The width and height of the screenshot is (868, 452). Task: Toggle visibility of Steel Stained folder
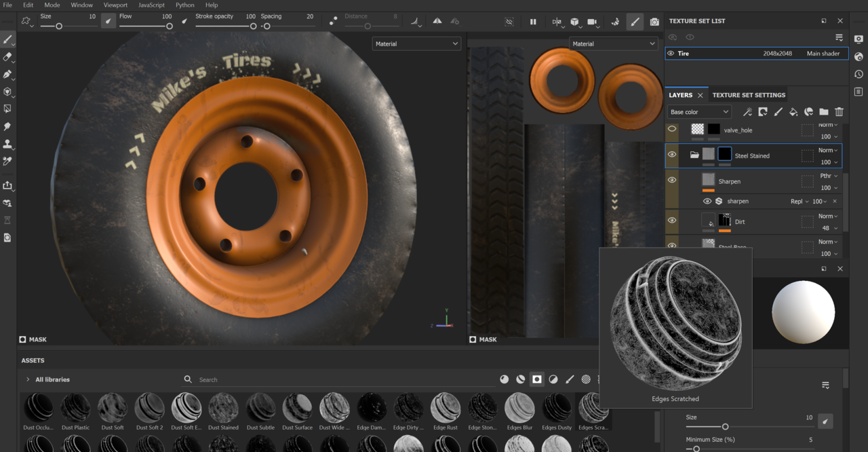coord(672,155)
